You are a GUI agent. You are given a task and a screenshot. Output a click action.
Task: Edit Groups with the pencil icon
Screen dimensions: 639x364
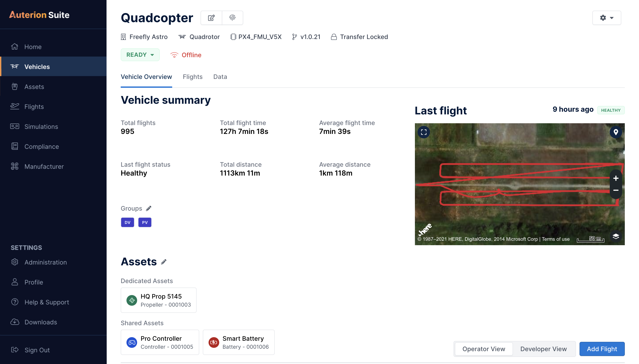[x=149, y=208]
